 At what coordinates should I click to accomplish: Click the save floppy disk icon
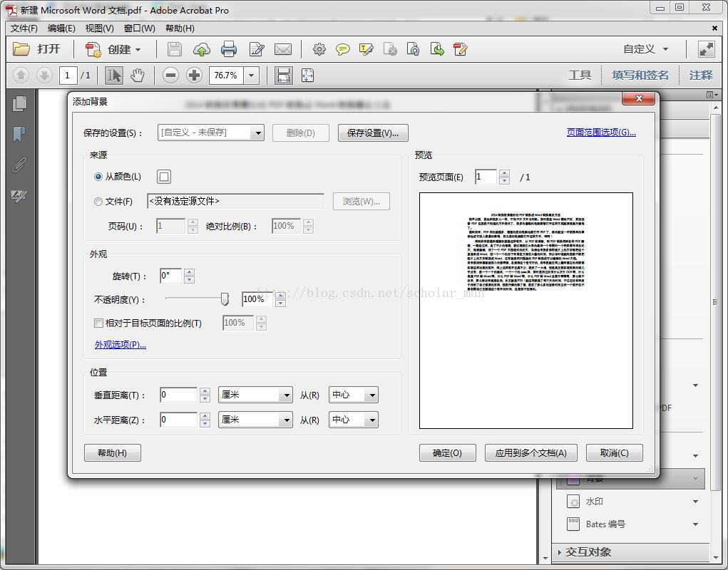click(175, 49)
